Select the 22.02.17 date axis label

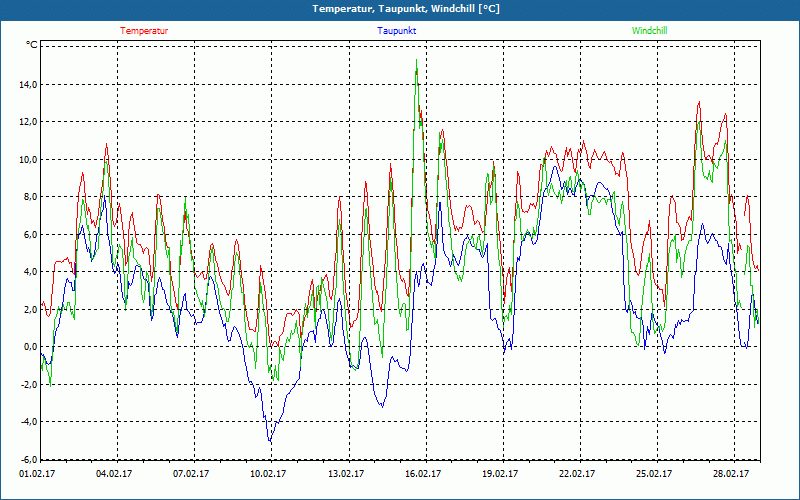577,474
